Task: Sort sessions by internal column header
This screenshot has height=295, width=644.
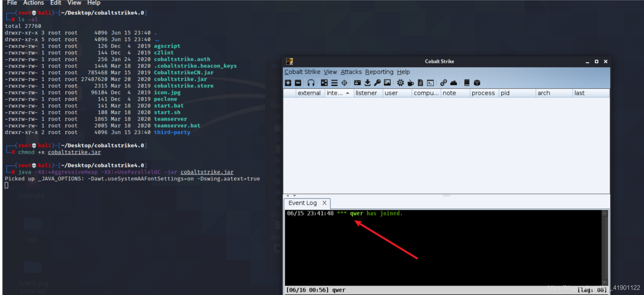Action: pos(338,93)
